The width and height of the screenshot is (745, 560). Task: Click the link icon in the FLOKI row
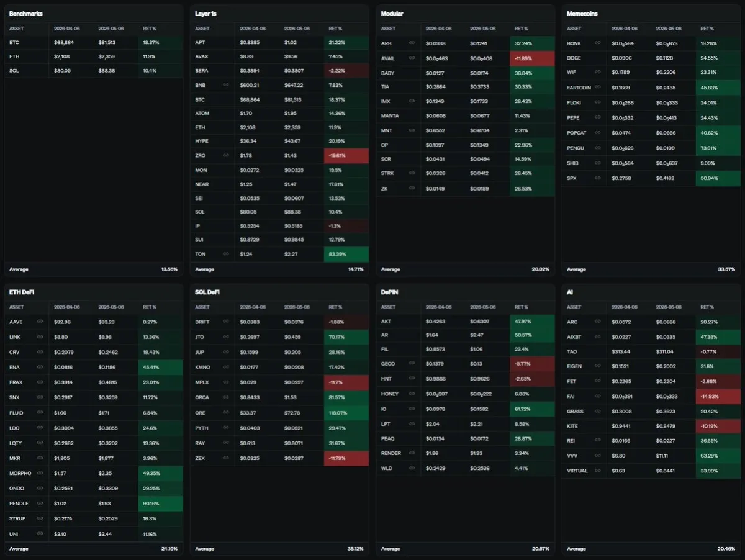coord(598,102)
